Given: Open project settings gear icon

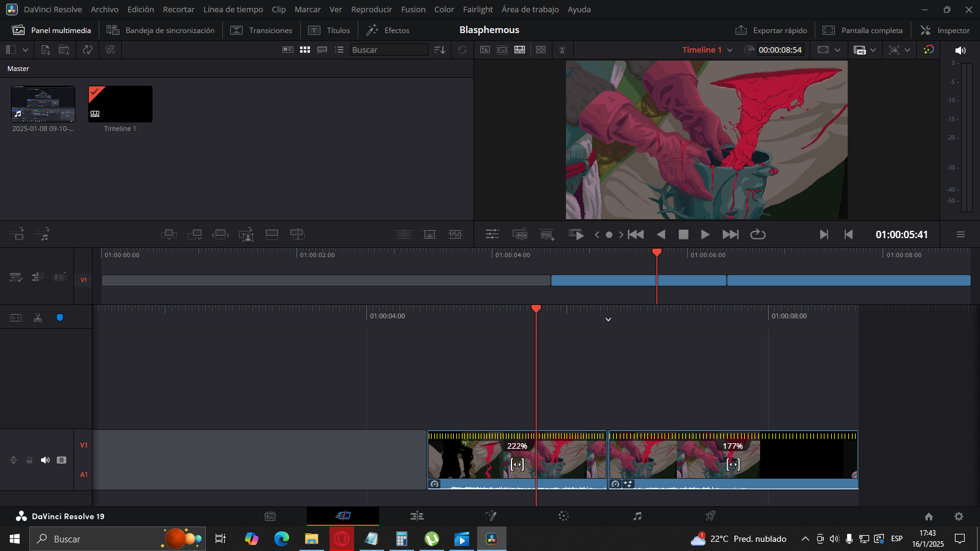Looking at the screenshot, I should 959,516.
